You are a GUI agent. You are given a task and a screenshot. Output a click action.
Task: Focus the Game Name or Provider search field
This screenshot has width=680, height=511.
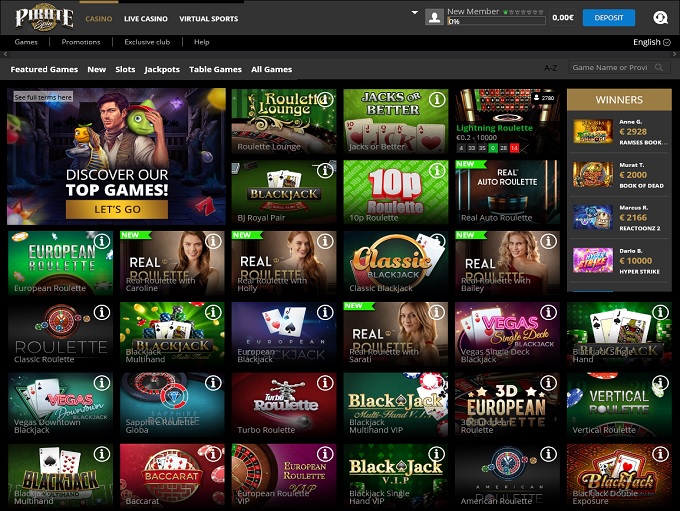point(610,68)
